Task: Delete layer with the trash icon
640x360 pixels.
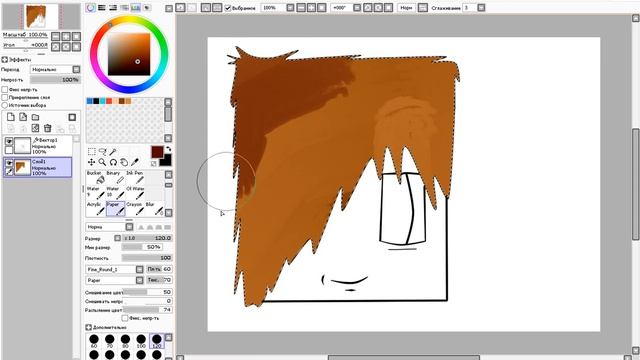Action: point(47,128)
